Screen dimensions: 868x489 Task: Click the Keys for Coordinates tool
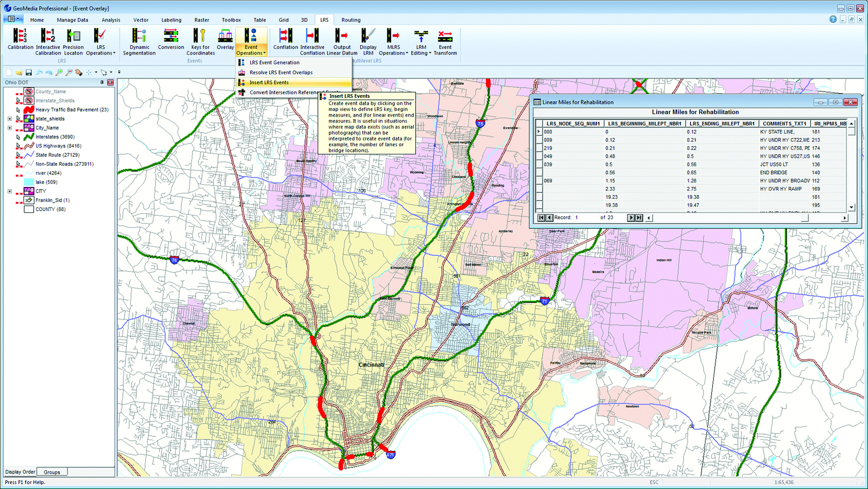(201, 41)
